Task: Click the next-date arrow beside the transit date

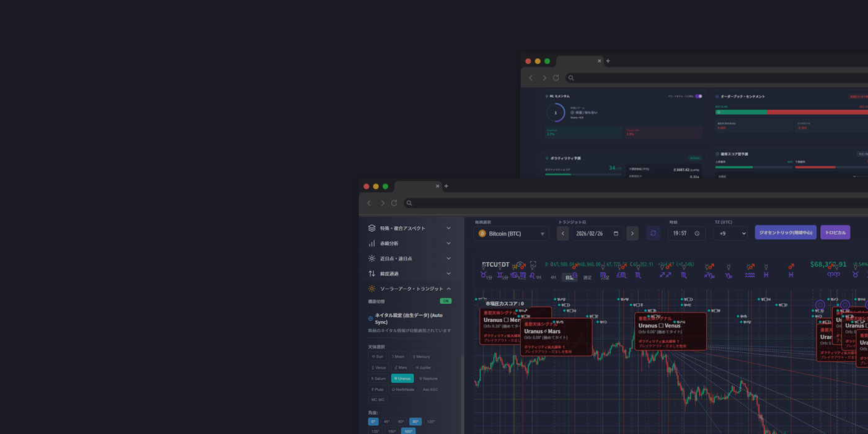Action: (x=632, y=233)
